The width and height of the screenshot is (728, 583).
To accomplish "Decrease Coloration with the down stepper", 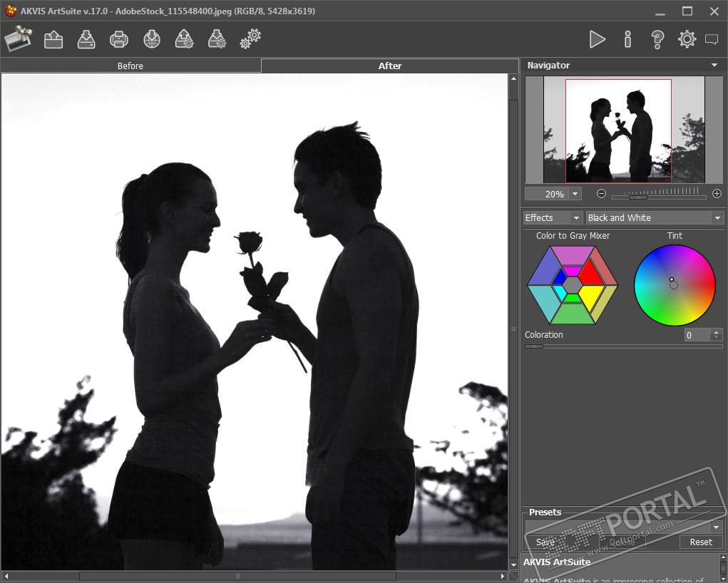I will coord(717,338).
